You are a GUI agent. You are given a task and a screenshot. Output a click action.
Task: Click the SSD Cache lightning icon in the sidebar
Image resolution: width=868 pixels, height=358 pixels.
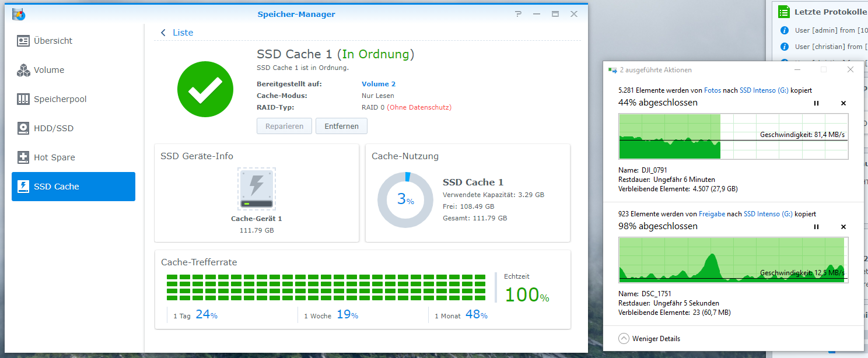pos(23,187)
